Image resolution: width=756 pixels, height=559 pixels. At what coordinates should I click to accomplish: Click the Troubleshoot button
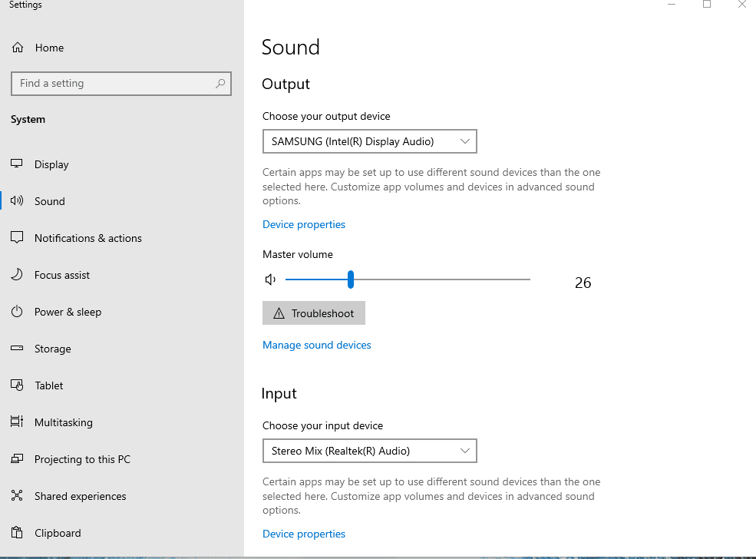(314, 313)
